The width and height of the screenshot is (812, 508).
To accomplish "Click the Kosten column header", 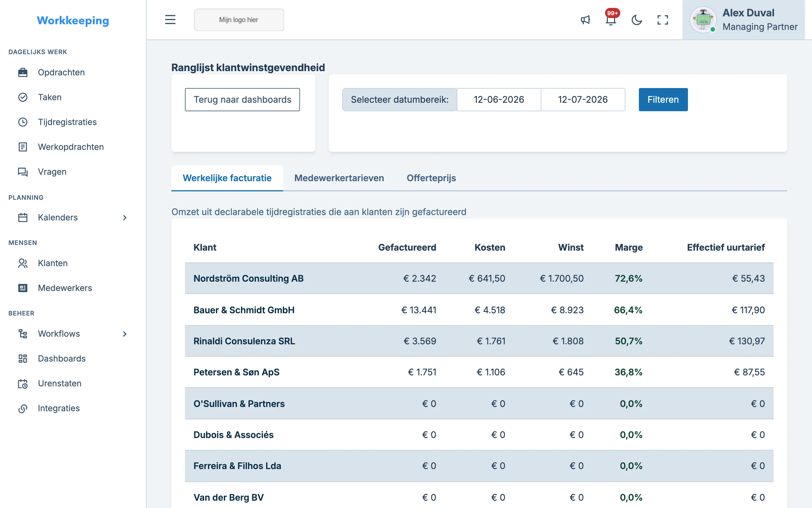I will pos(489,248).
